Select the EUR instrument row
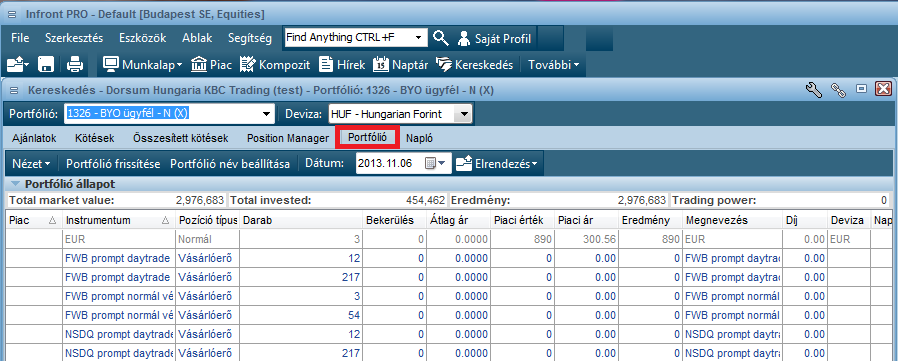Screen dimensions: 898x361 click(x=449, y=239)
